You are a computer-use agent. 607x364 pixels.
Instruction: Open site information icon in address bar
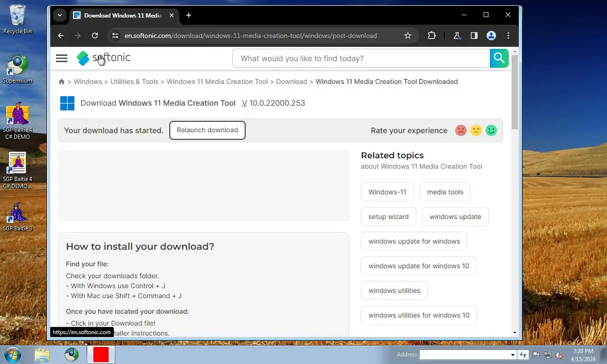[115, 36]
